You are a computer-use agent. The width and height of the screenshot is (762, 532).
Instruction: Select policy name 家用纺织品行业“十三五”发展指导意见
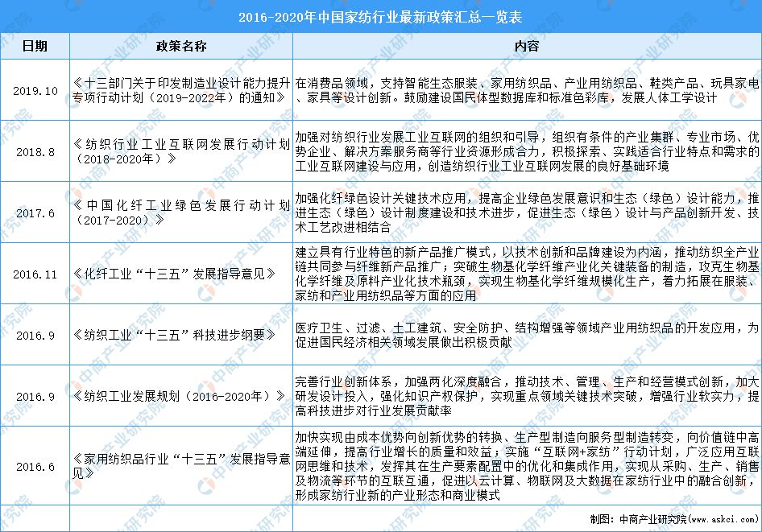[x=181, y=466]
